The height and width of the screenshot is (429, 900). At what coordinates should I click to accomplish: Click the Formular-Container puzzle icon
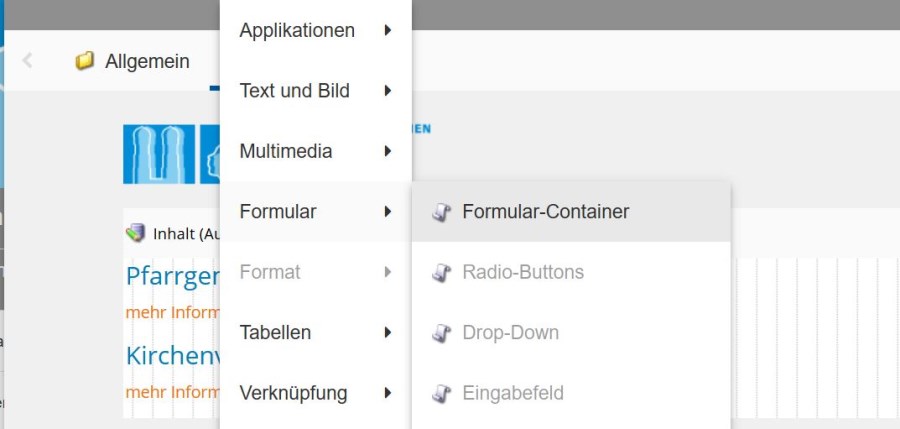pos(442,212)
